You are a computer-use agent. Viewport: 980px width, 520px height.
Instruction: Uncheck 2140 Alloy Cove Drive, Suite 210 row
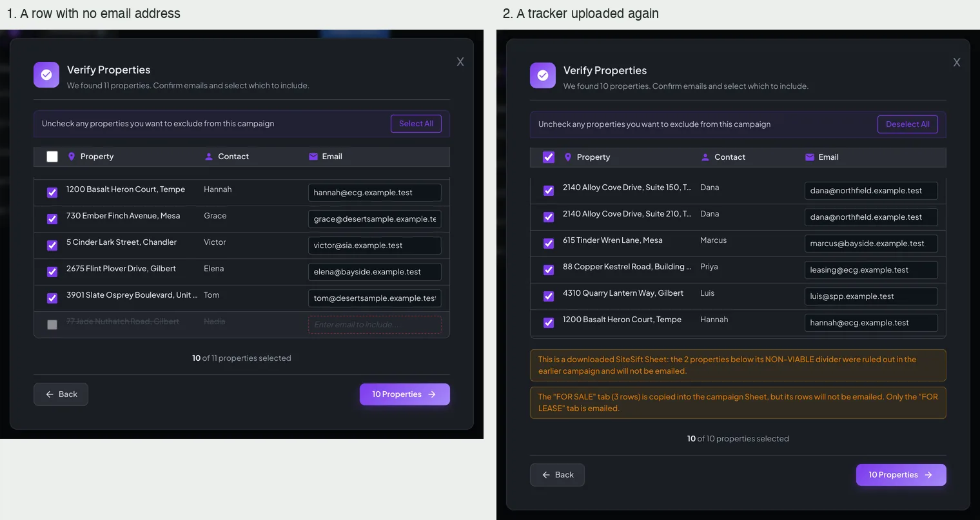click(549, 217)
